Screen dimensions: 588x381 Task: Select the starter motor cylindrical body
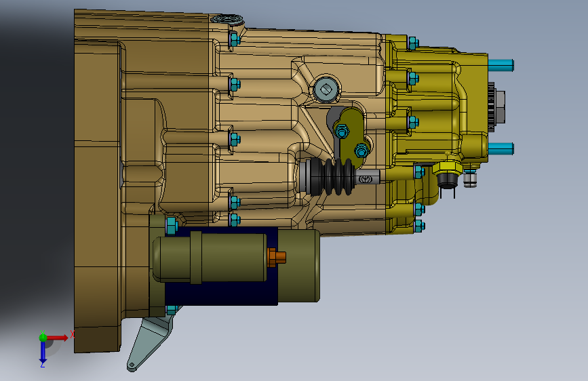click(x=210, y=258)
